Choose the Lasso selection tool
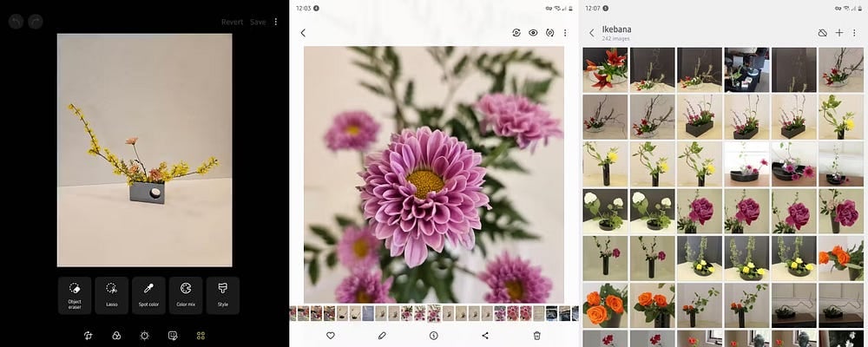The width and height of the screenshot is (868, 347). pyautogui.click(x=111, y=295)
